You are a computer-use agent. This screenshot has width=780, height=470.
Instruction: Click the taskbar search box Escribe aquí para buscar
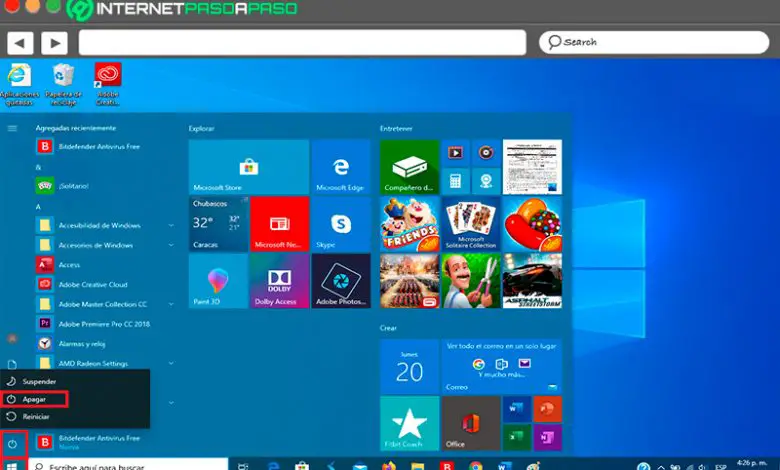point(128,466)
